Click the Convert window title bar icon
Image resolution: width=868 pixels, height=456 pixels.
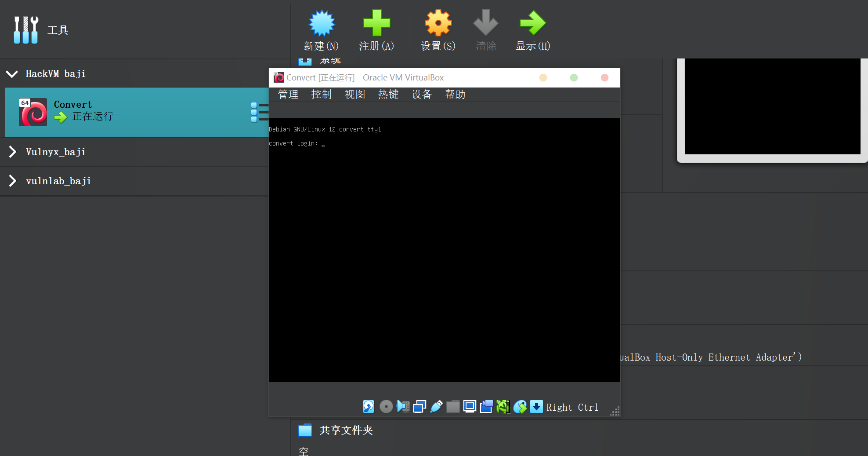279,78
